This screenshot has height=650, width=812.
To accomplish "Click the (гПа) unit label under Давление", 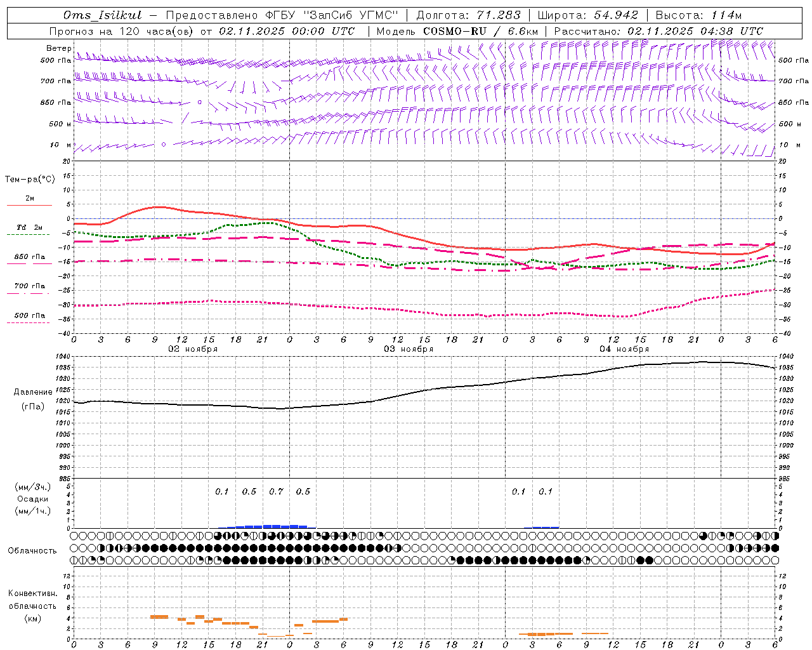I will 33,407.
